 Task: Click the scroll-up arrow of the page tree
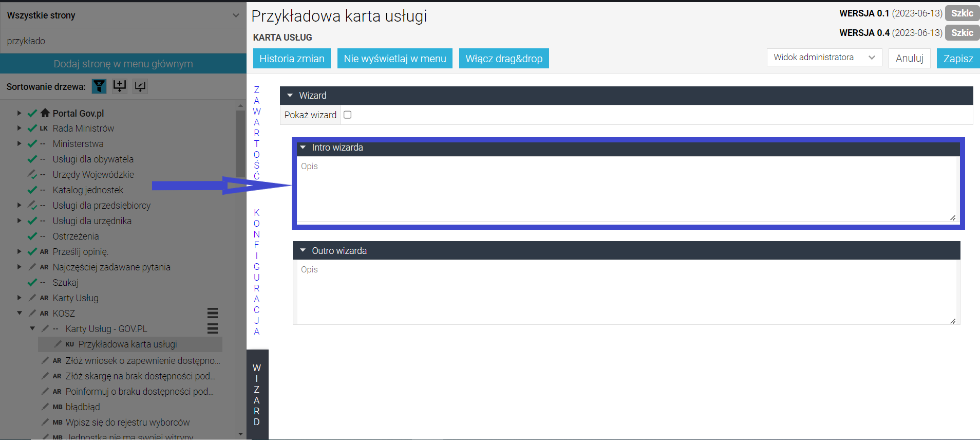[x=240, y=106]
